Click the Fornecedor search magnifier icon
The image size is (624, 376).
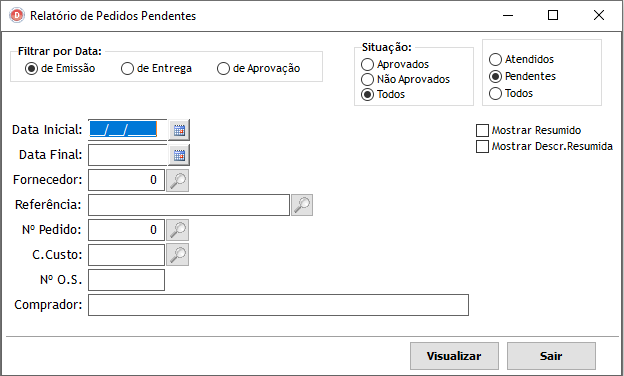pos(177,180)
